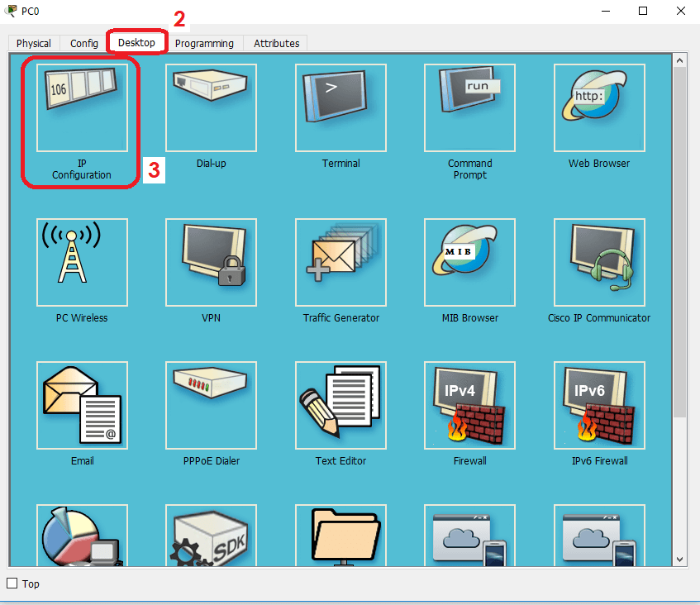
Task: Launch the Terminal app
Action: [x=340, y=108]
